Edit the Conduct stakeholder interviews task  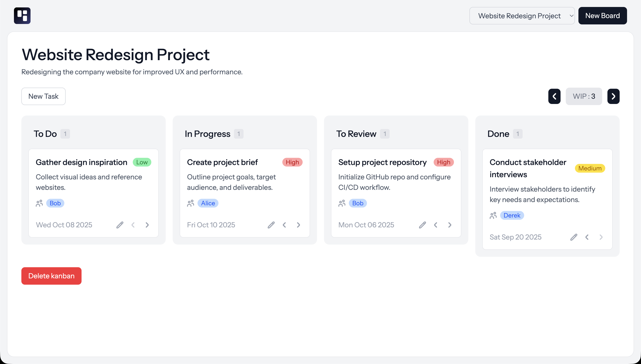point(573,237)
